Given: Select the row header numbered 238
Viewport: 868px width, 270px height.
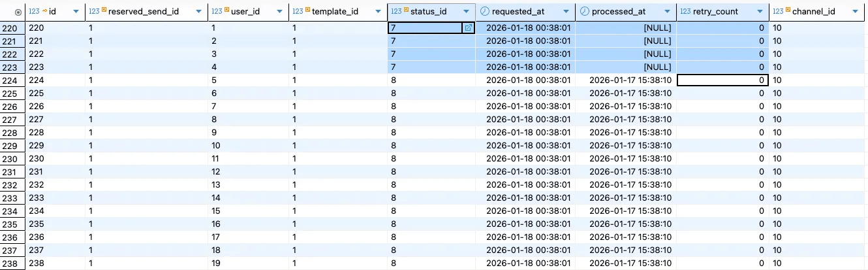Looking at the screenshot, I should [x=10, y=263].
